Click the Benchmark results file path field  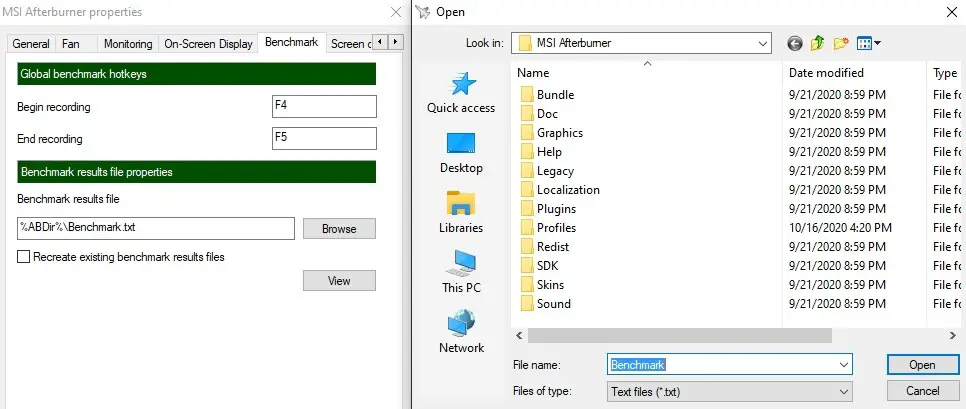pyautogui.click(x=156, y=228)
